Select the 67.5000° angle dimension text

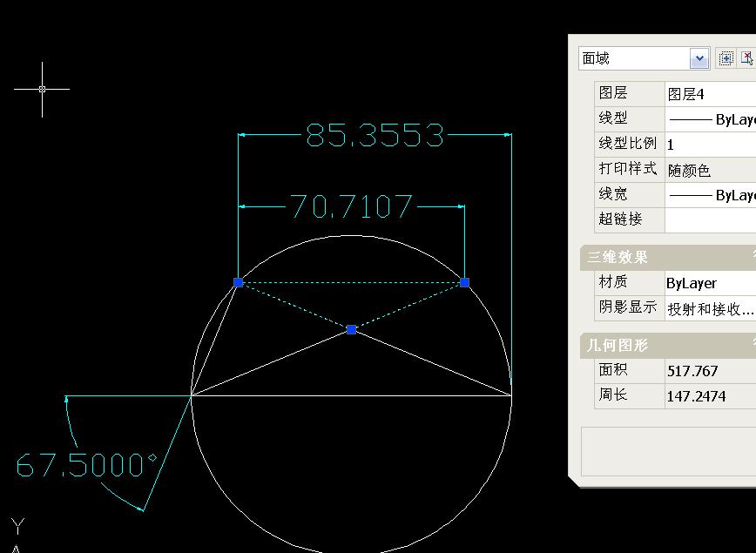87,465
